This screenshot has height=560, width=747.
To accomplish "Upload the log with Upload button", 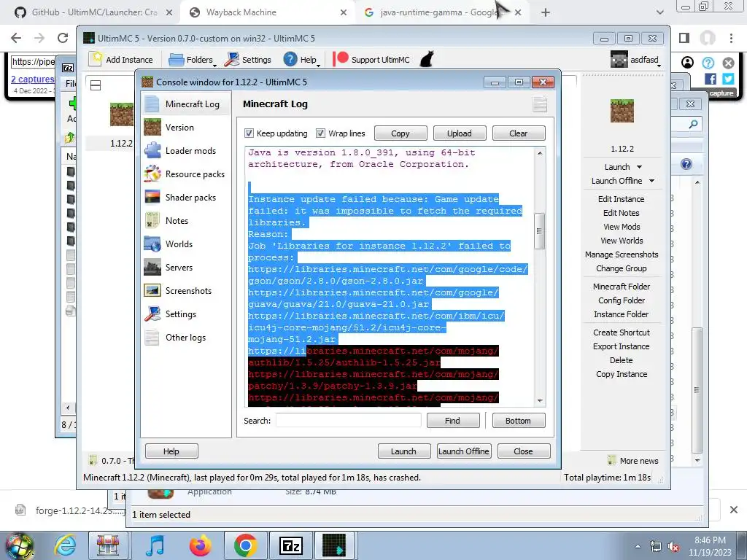I will (x=460, y=133).
